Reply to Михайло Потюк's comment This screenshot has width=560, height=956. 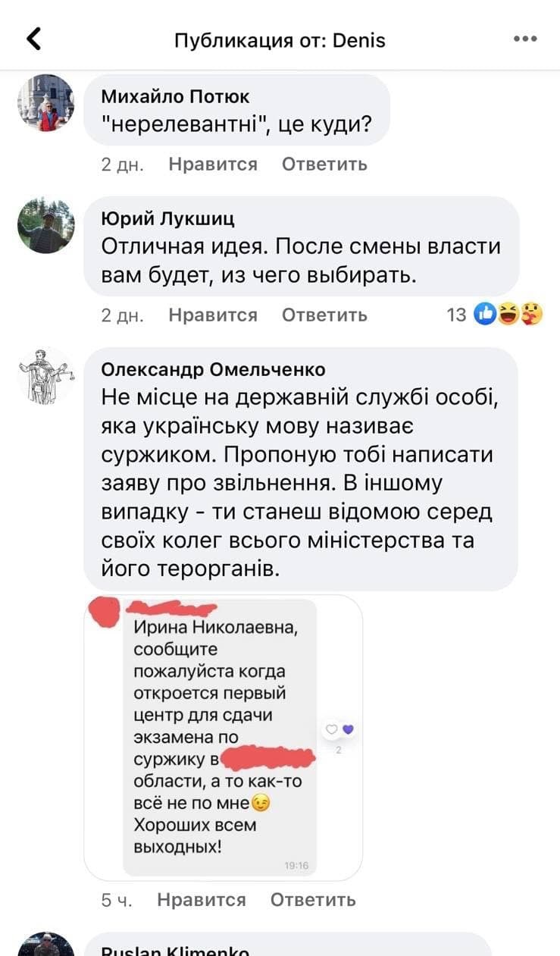[324, 164]
